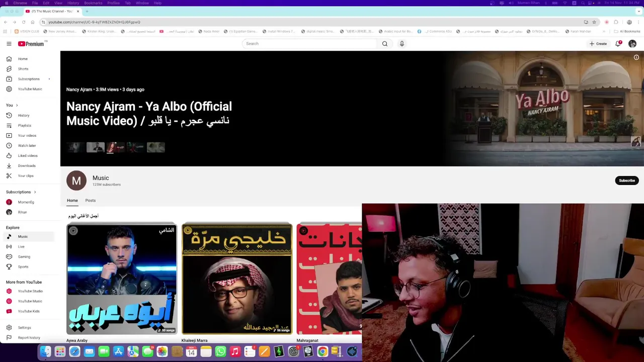Screen dimensions: 644x362
Task: Open All Bookmarks folder
Action: click(627, 31)
